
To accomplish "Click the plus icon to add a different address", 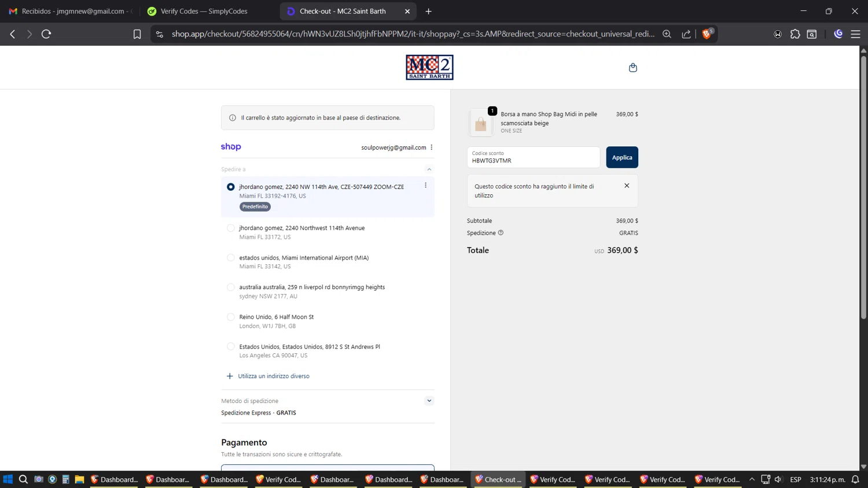I will click(230, 376).
